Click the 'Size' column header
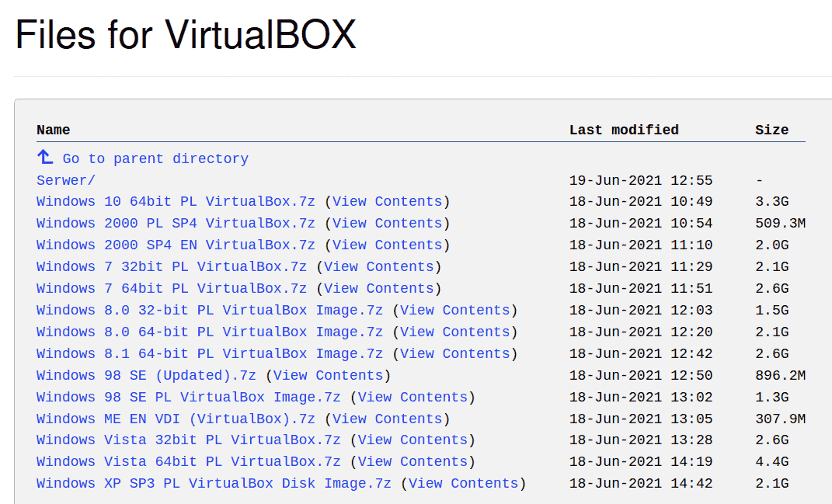The height and width of the screenshot is (504, 832). 771,130
